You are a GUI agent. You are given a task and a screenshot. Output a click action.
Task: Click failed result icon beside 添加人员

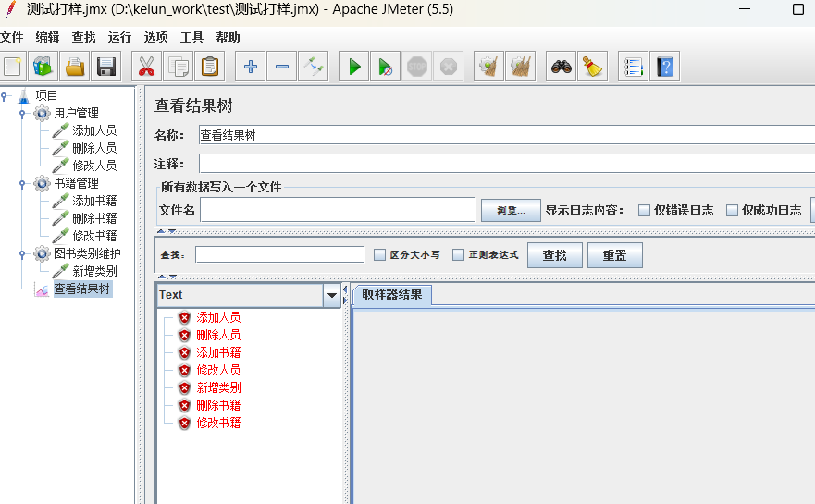pyautogui.click(x=184, y=317)
